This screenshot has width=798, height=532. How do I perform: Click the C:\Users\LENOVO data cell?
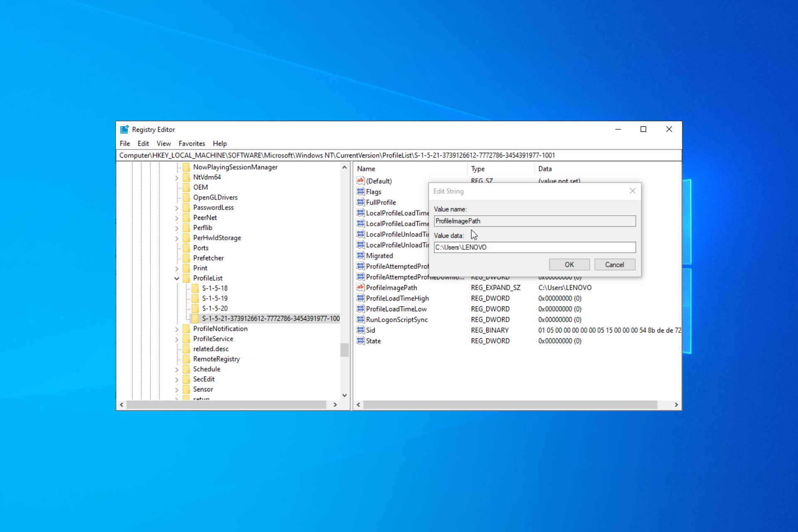pos(565,288)
